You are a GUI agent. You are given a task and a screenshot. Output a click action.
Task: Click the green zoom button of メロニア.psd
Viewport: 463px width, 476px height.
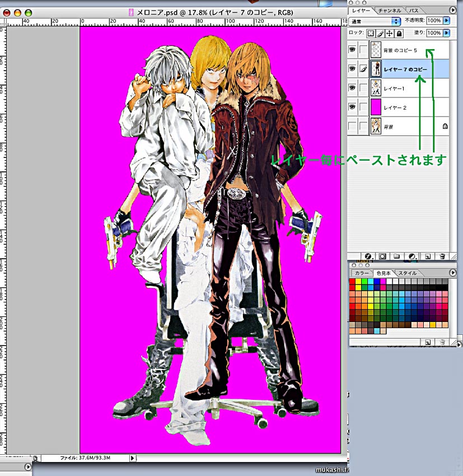pyautogui.click(x=28, y=13)
